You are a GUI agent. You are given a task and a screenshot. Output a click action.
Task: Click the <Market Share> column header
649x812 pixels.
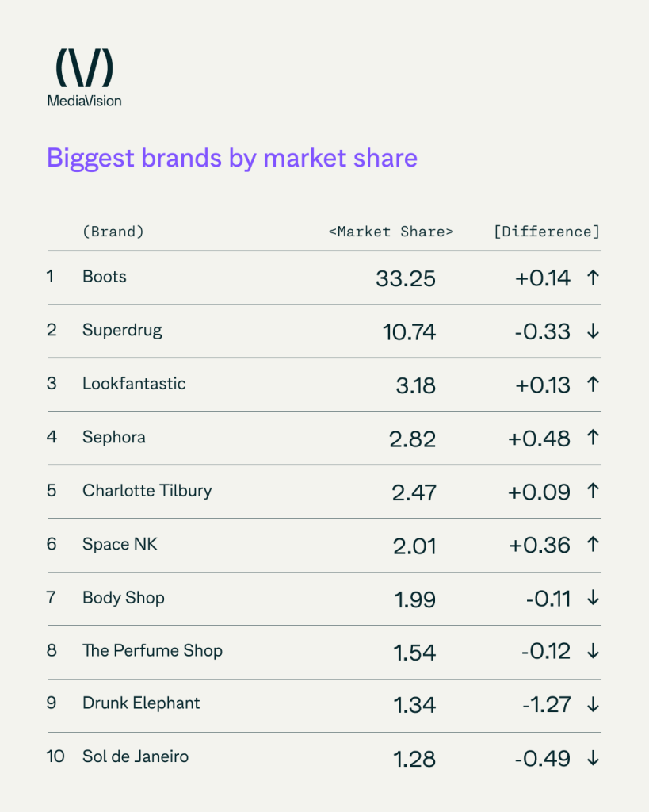391,232
